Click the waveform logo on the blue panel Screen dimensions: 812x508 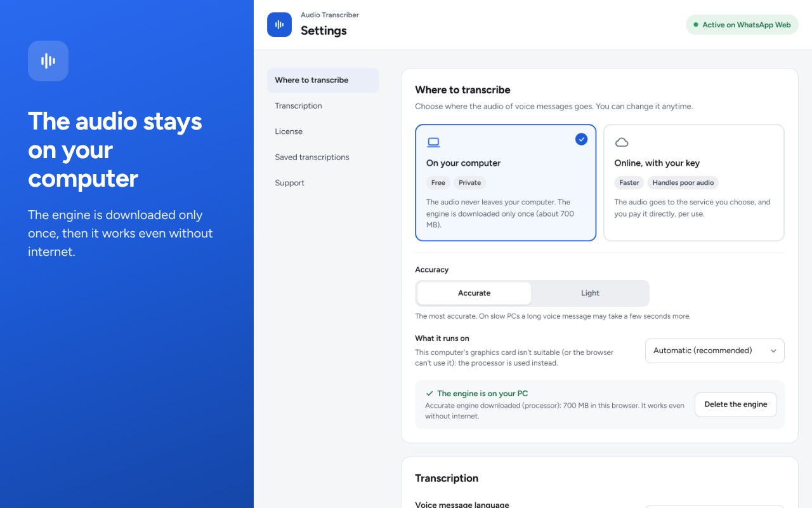coord(48,61)
